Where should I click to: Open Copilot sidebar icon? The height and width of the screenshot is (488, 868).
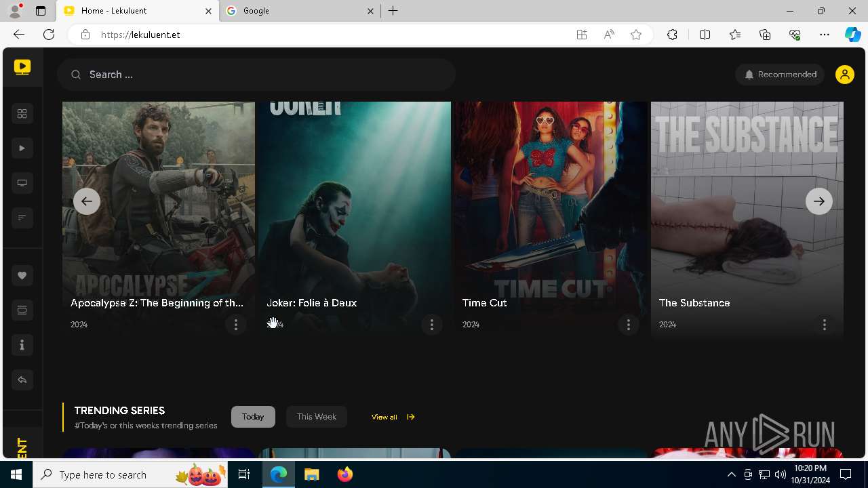click(852, 35)
